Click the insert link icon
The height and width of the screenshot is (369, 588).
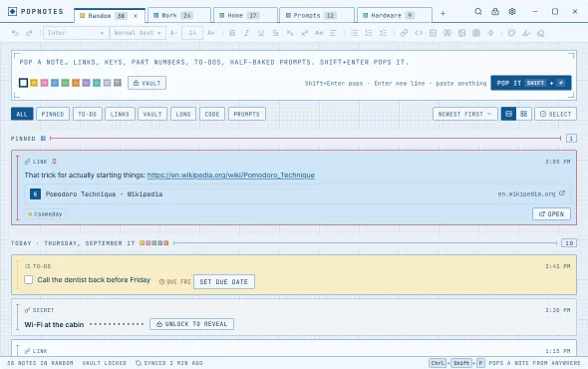[404, 33]
